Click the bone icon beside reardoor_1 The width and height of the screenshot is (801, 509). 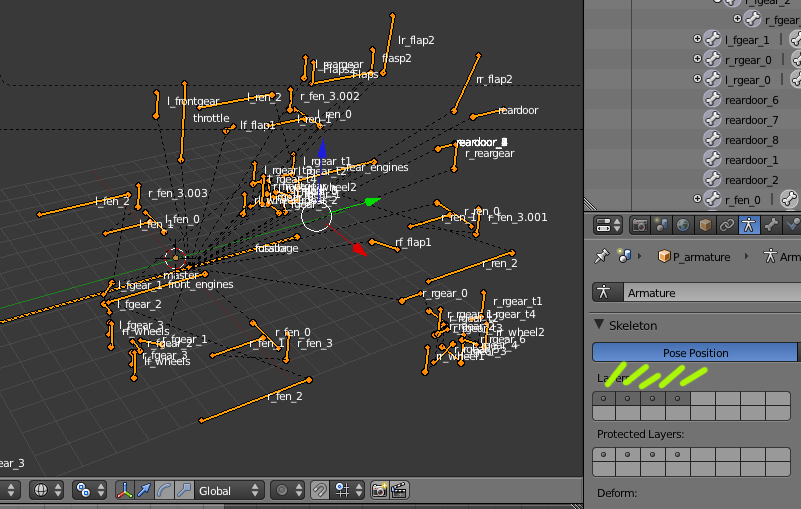(x=712, y=159)
